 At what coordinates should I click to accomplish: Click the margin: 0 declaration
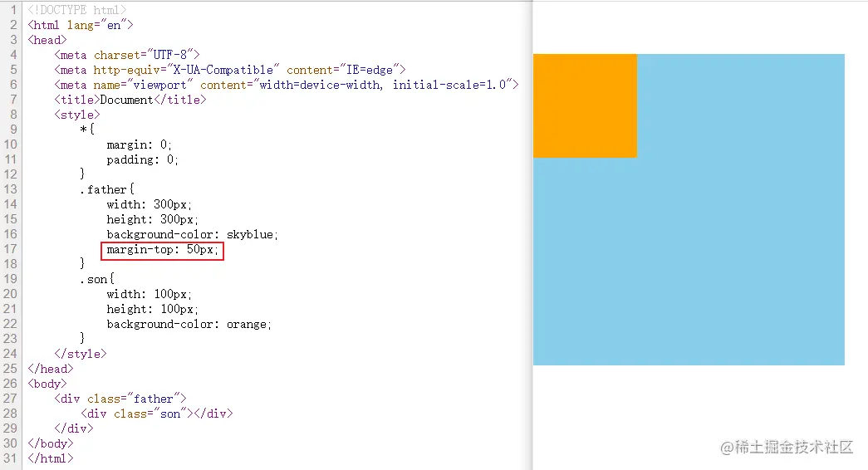139,144
